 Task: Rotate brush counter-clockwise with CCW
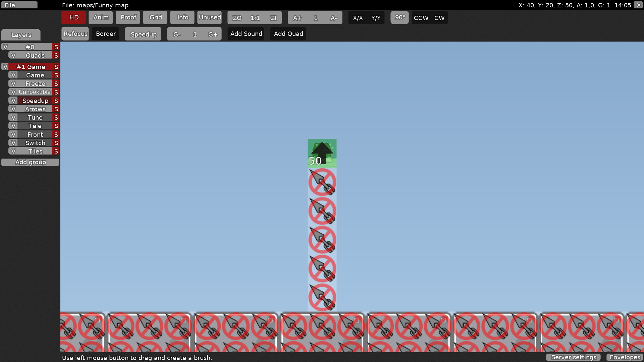point(421,18)
